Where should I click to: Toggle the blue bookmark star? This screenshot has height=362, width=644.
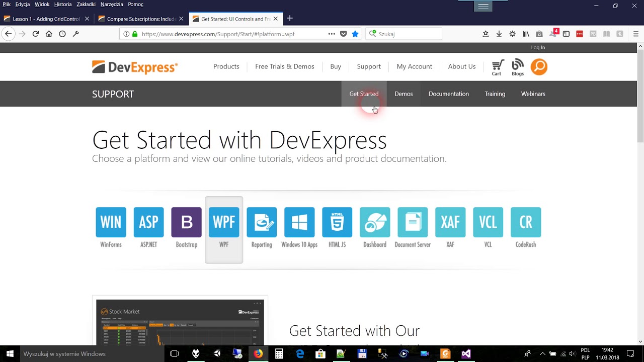coord(355,34)
